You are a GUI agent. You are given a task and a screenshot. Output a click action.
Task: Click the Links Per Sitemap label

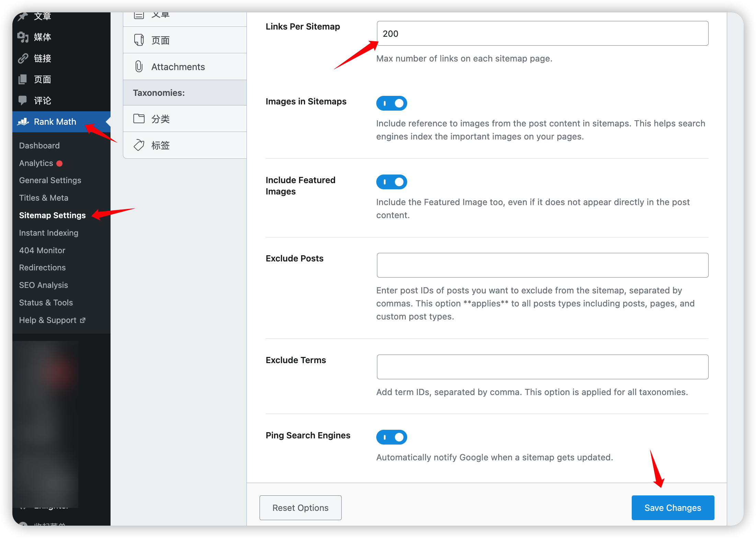pyautogui.click(x=303, y=26)
